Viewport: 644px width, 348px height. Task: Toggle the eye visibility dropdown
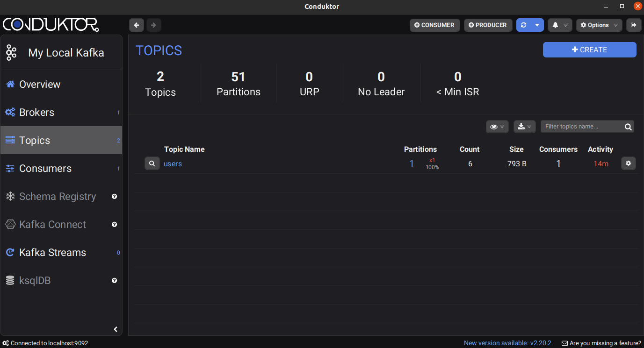coord(497,127)
